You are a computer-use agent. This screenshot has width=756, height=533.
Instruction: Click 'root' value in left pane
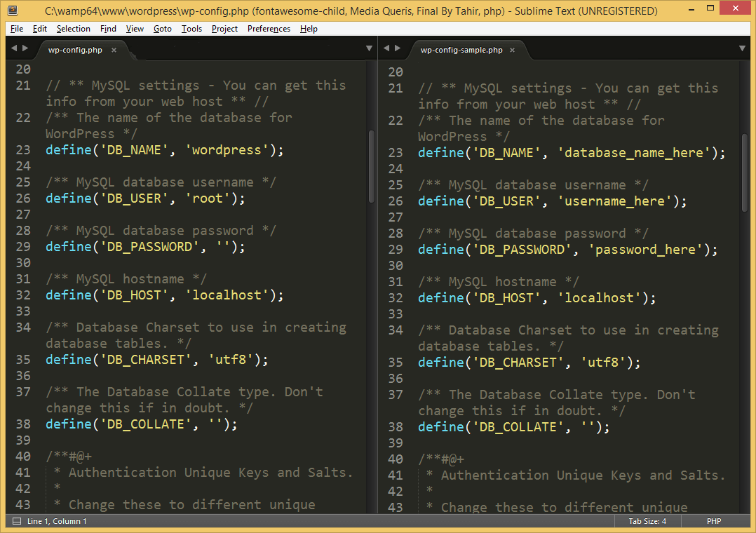208,198
